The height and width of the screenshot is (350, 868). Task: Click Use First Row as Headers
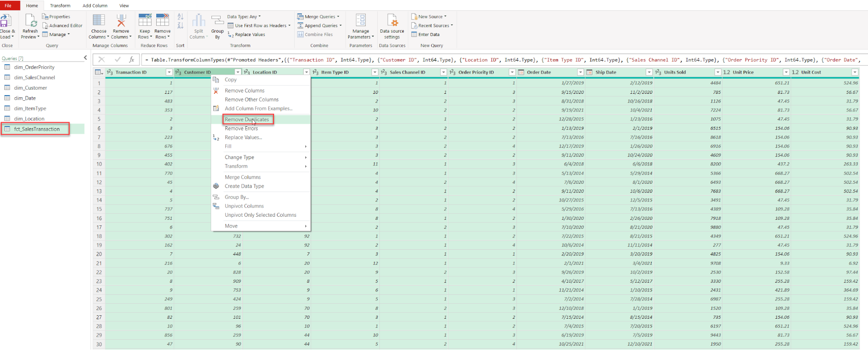[x=259, y=26]
